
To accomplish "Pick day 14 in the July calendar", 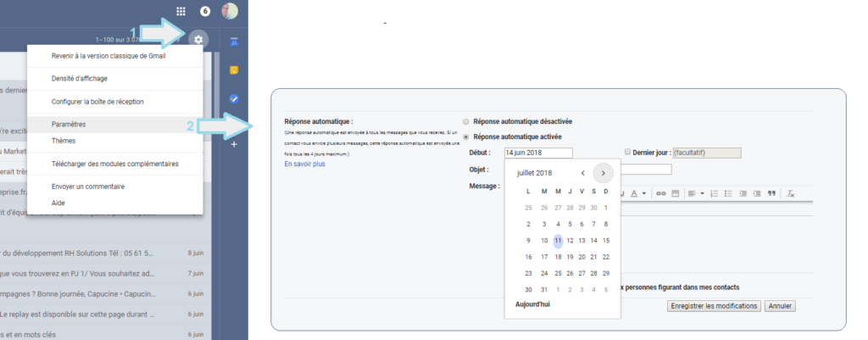I will pyautogui.click(x=594, y=240).
